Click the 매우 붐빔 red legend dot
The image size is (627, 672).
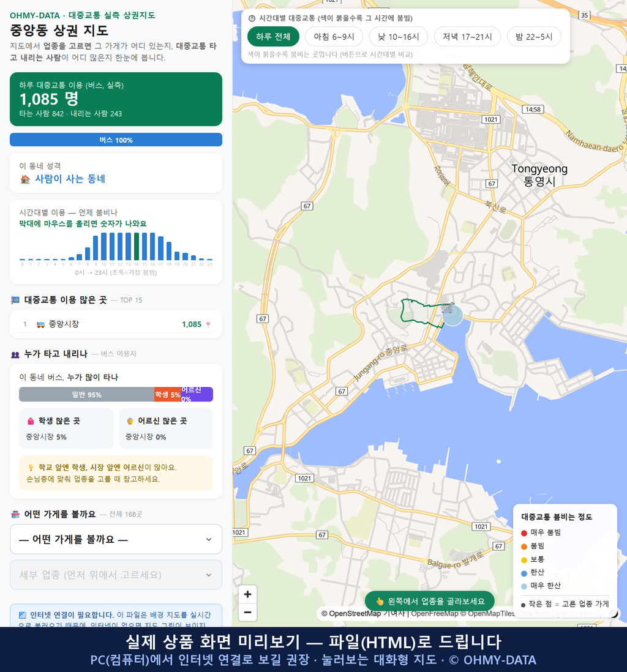tap(524, 532)
